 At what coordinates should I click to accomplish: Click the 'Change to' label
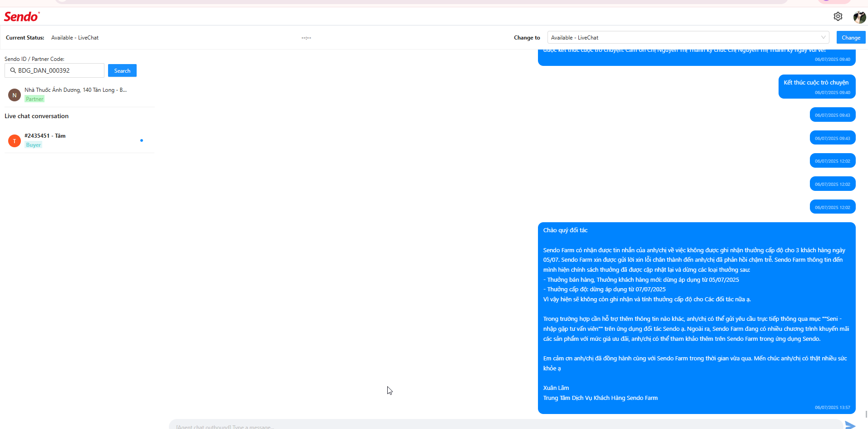coord(527,38)
